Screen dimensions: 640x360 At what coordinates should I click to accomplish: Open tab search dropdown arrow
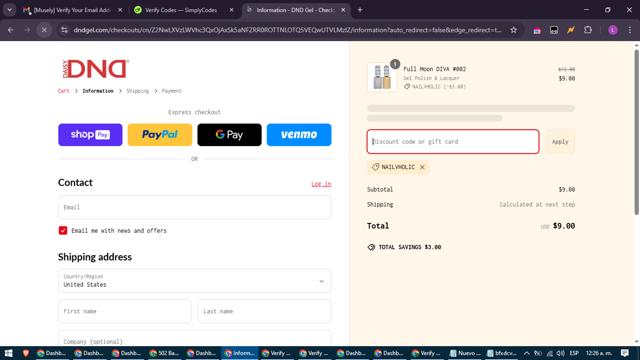click(9, 10)
